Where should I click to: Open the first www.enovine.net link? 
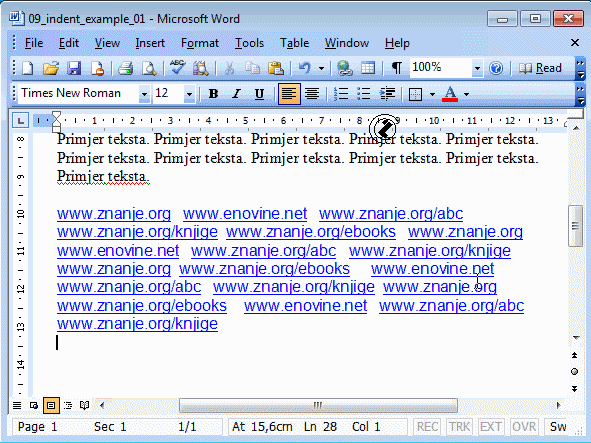click(x=245, y=214)
